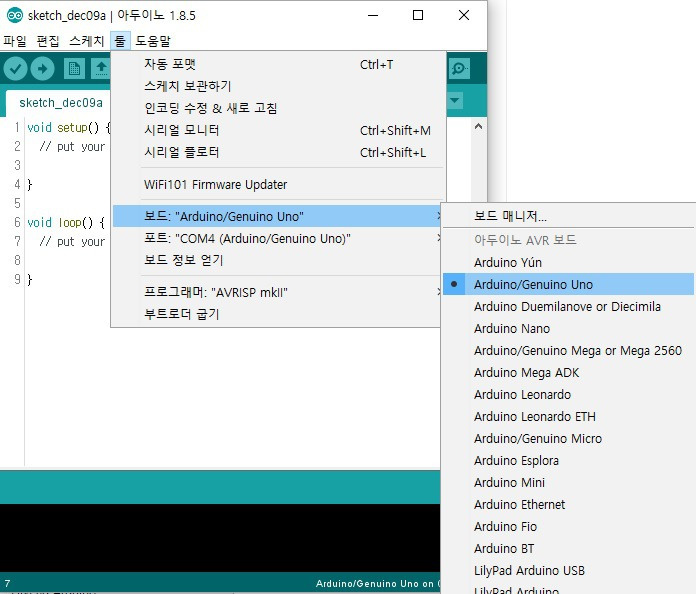Close the Arduino IDE window

(464, 16)
